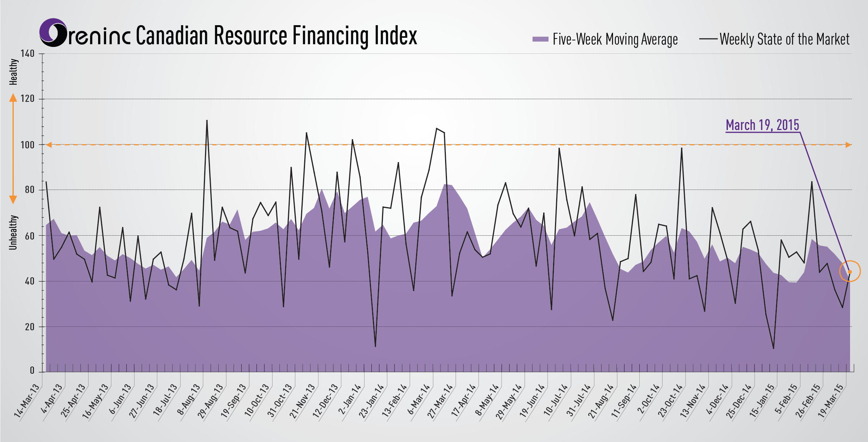Click the '10-Jul-14' date label
This screenshot has height=442, width=868.
556,400
